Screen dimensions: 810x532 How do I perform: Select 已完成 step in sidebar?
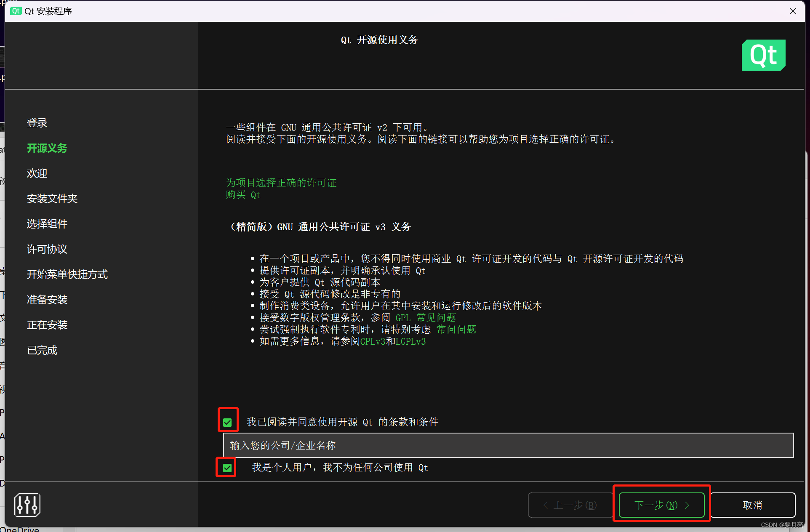coord(42,350)
